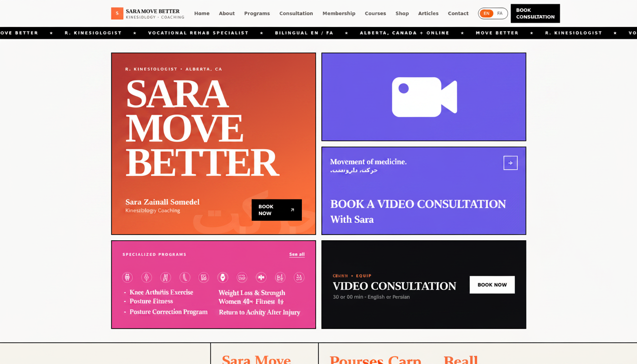Screen dimensions: 637x364
Task: Click Book Now on the Video Consultation card
Action: (x=492, y=285)
